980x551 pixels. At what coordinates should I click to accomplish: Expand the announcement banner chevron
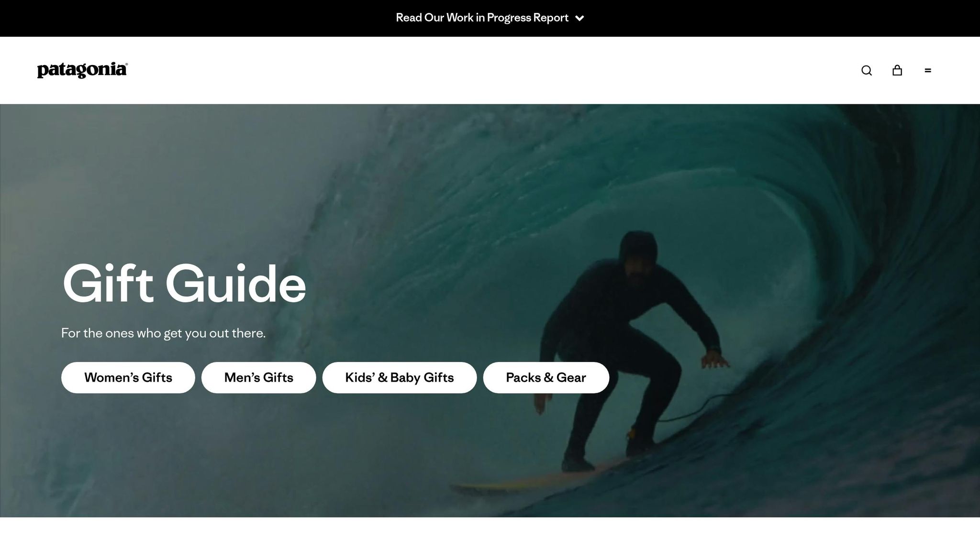(579, 18)
